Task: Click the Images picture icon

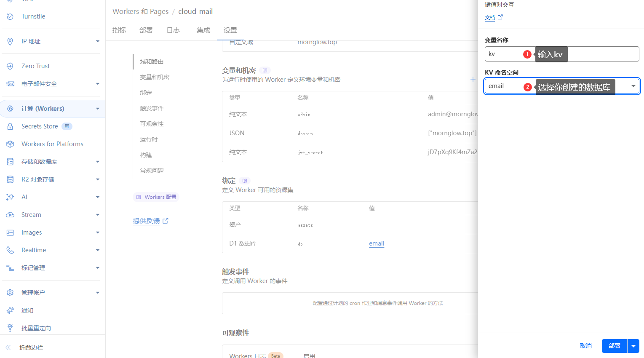Action: [x=10, y=232]
